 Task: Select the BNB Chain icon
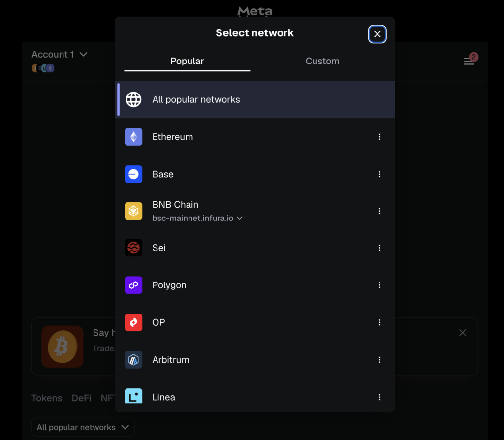(133, 211)
